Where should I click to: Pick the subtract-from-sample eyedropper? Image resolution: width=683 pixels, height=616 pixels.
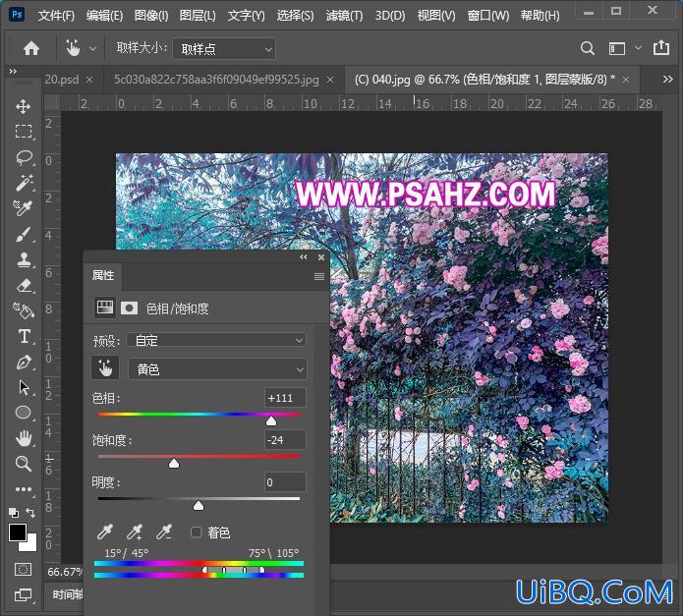(x=164, y=532)
